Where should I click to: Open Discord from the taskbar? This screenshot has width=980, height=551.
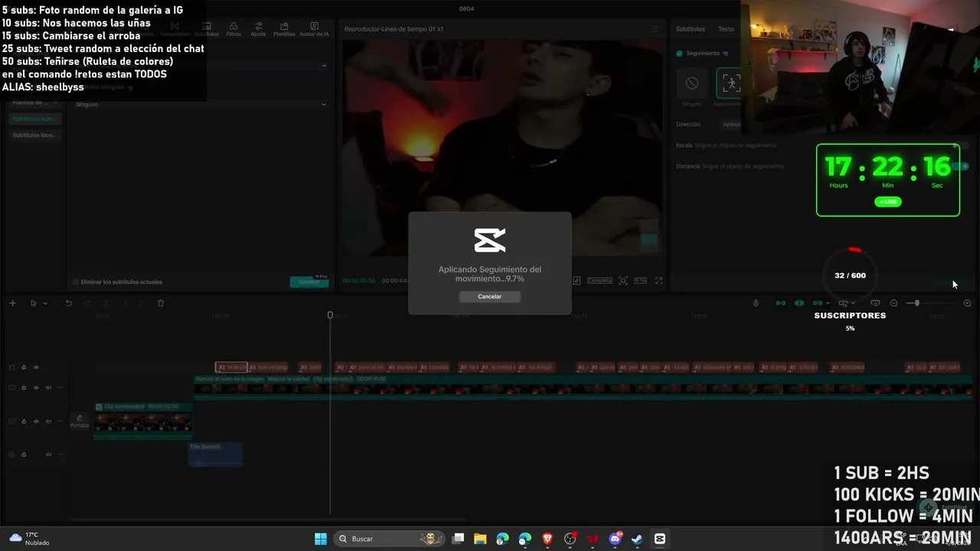point(615,539)
